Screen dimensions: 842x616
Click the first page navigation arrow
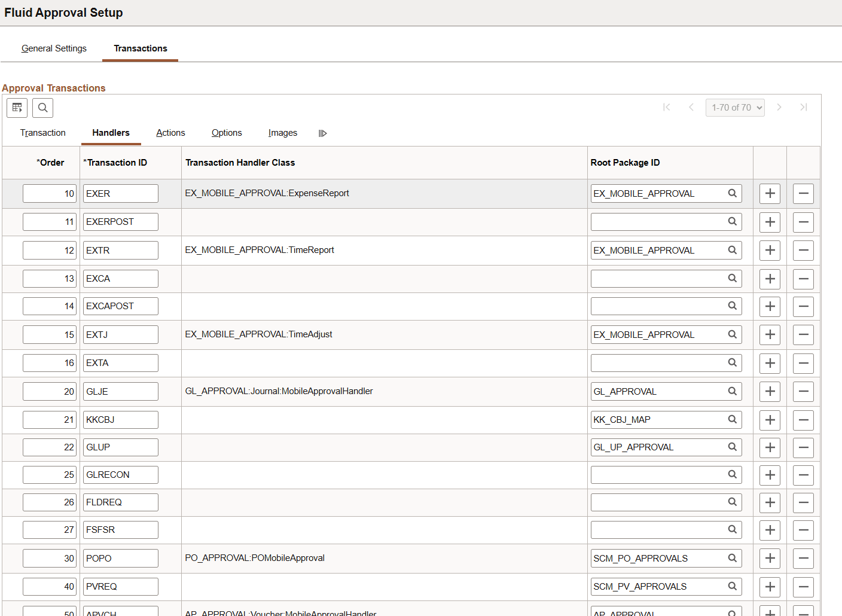pos(666,107)
